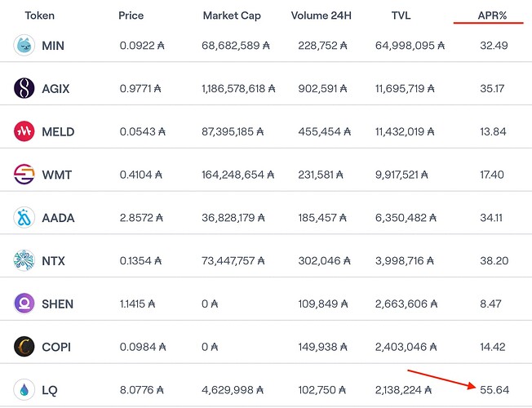Click the red MELD token icon
The image size is (532, 408).
tap(24, 131)
